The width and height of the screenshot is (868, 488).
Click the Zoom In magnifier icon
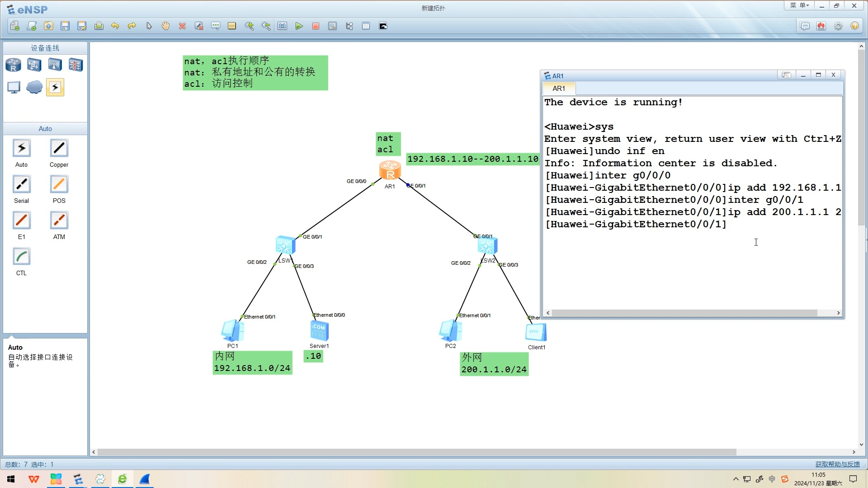pyautogui.click(x=249, y=26)
